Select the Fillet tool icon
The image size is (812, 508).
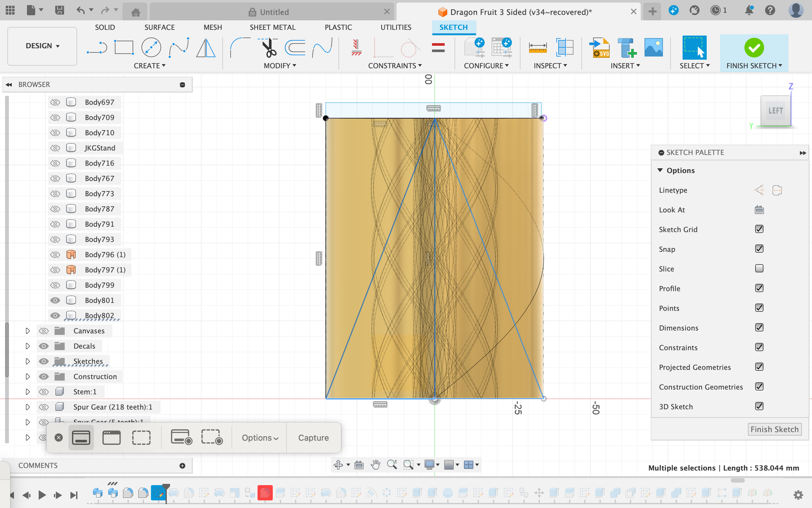point(240,47)
